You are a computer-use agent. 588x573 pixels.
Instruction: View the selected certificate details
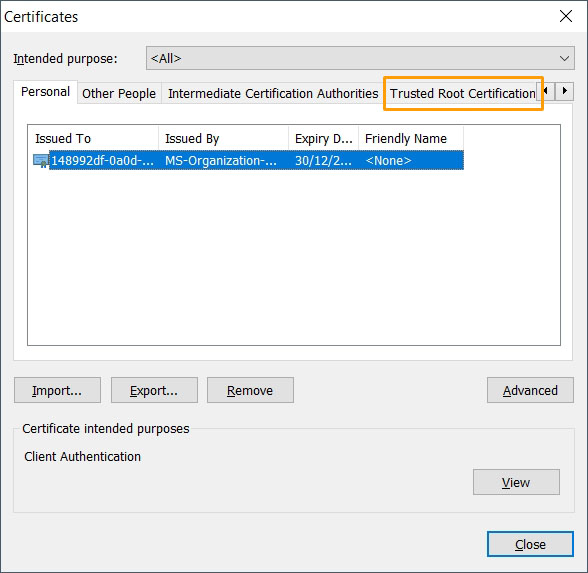pyautogui.click(x=516, y=482)
